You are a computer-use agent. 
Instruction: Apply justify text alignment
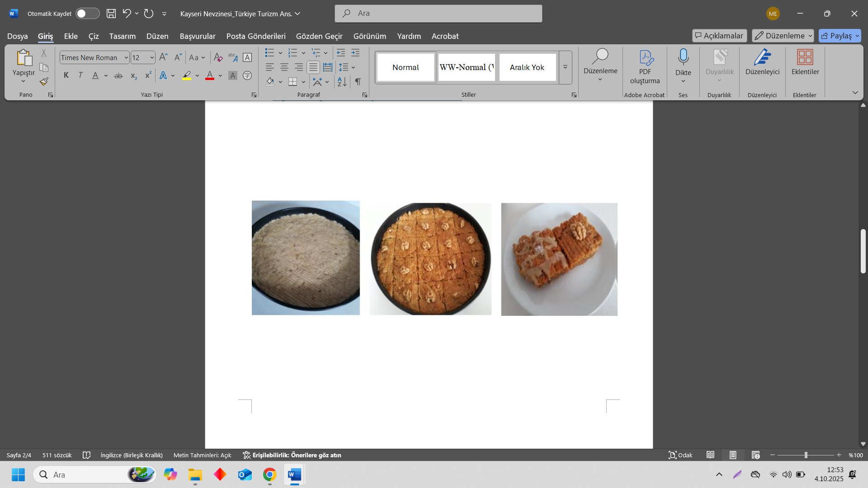(x=313, y=67)
